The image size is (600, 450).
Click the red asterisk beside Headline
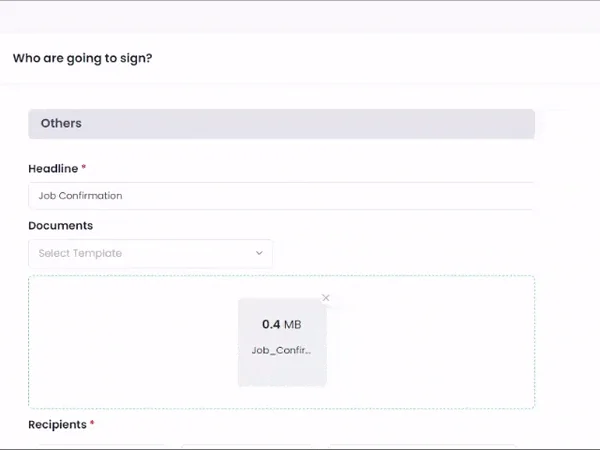[84, 169]
